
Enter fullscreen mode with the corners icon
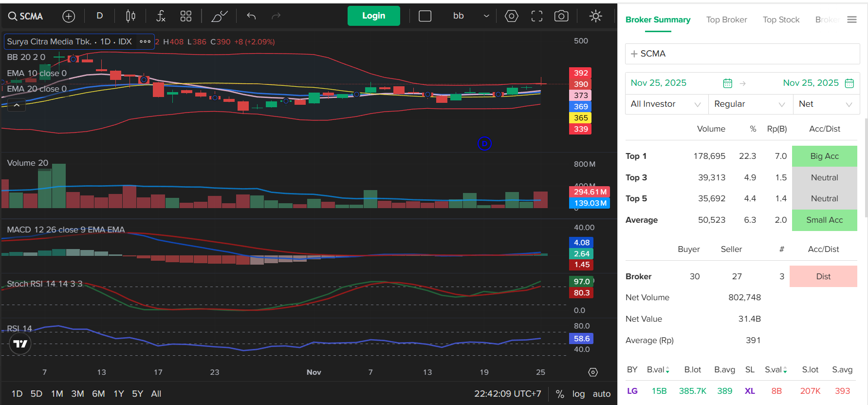click(536, 16)
